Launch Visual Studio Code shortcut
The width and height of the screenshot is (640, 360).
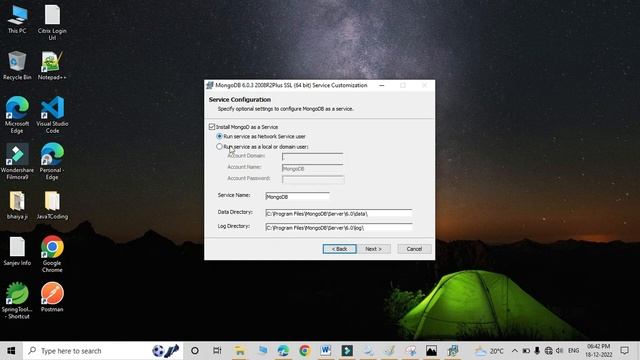(x=52, y=115)
